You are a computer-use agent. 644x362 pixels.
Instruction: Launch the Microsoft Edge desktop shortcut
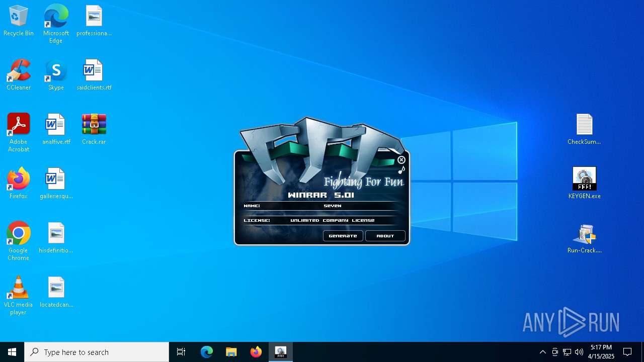(x=56, y=24)
